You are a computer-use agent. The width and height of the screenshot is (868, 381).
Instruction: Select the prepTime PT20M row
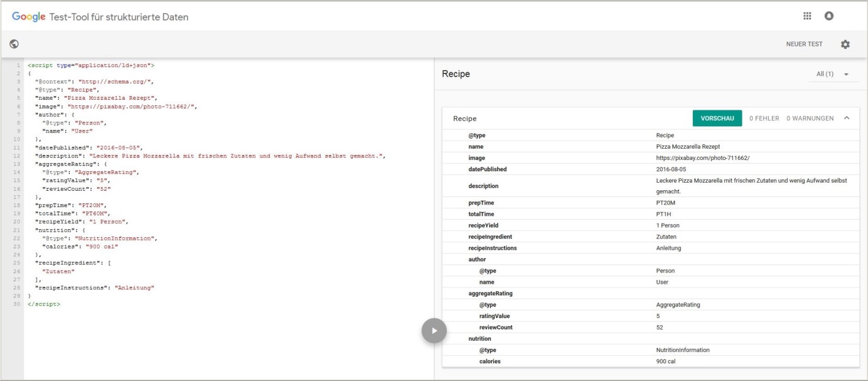click(x=651, y=203)
